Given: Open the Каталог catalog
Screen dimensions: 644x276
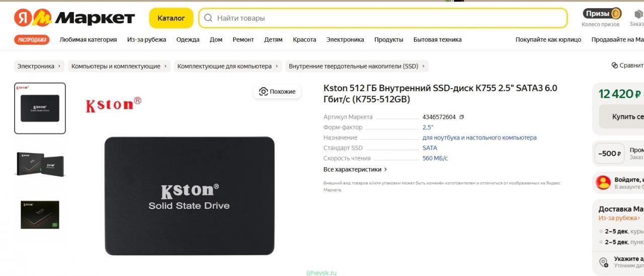Looking at the screenshot, I should [171, 18].
